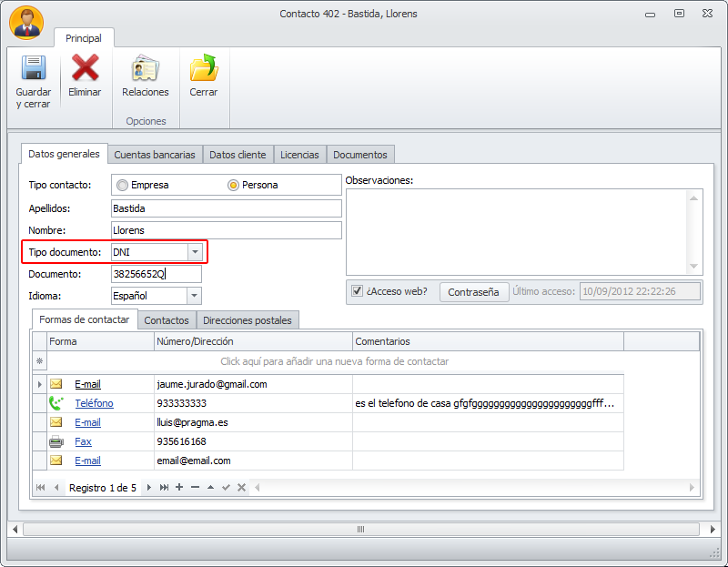Add a new record with plus icon
The image size is (728, 567).
pyautogui.click(x=179, y=487)
